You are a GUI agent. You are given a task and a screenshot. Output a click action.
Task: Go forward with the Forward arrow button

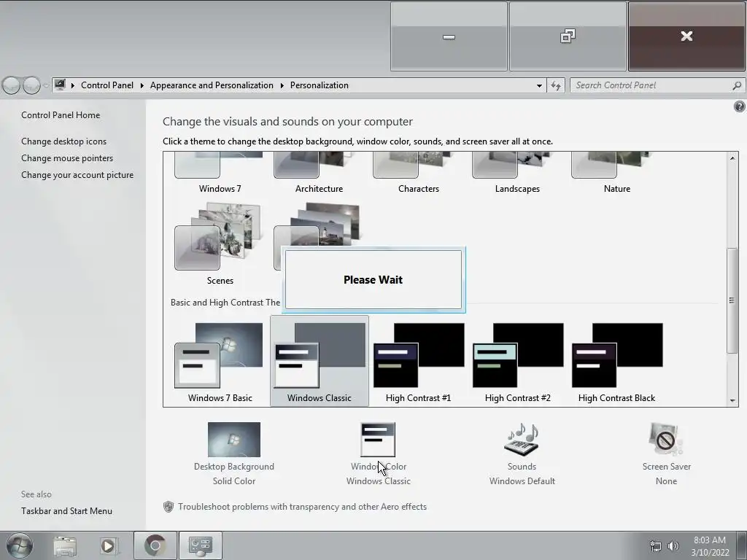point(31,86)
